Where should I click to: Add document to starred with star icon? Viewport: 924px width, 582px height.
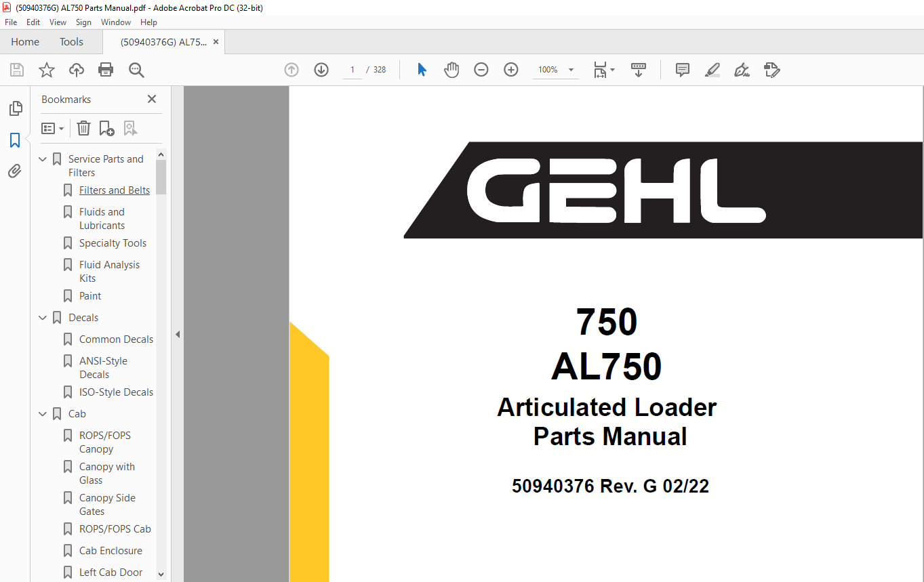pos(47,70)
